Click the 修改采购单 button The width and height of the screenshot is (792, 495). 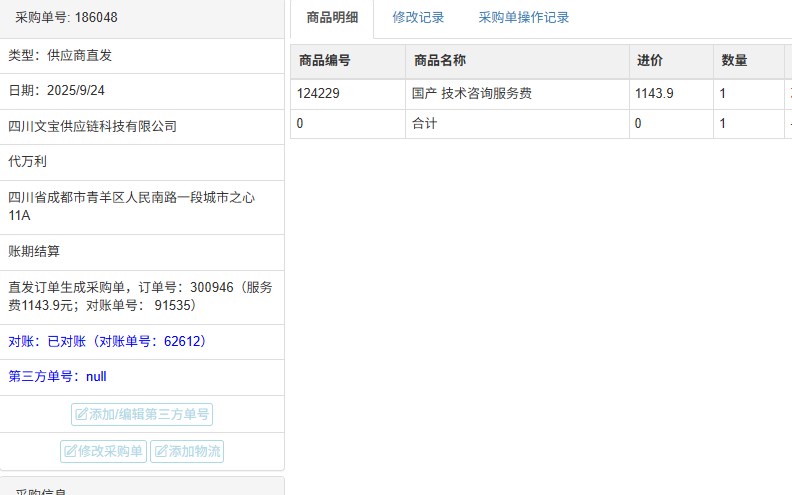[104, 452]
